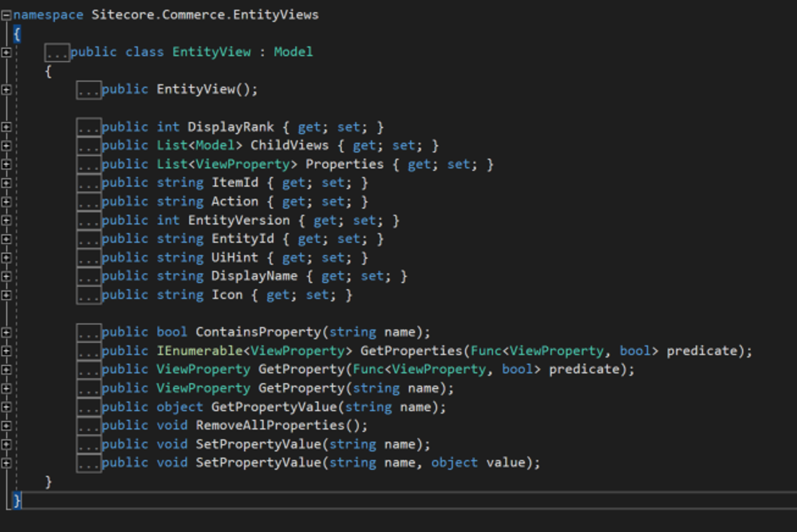The height and width of the screenshot is (532, 797).
Task: Open collapsed ellipsis box before GetPropertyValue
Action: (89, 407)
